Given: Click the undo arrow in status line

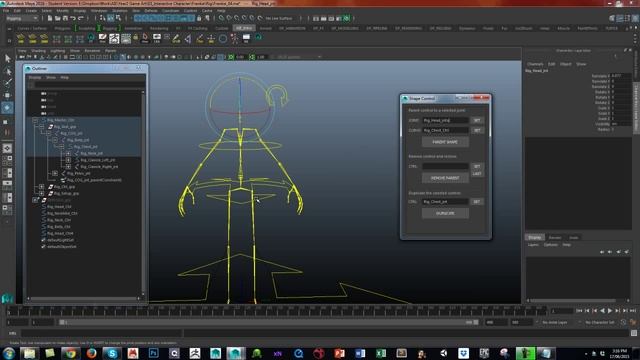Looking at the screenshot, I should [x=73, y=18].
